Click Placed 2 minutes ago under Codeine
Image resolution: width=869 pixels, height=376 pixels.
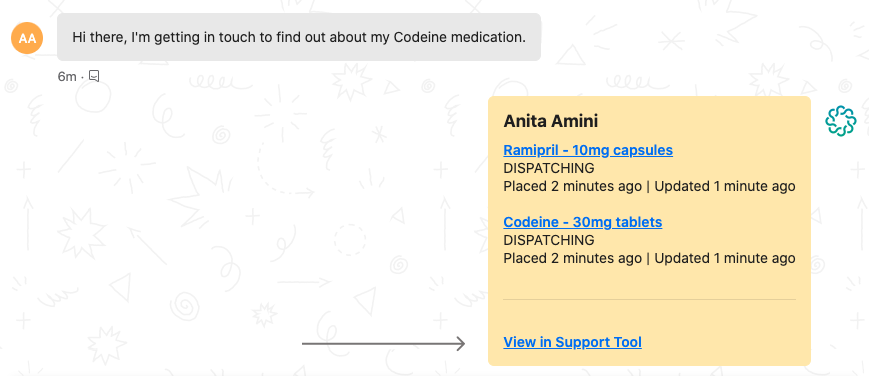coord(572,258)
